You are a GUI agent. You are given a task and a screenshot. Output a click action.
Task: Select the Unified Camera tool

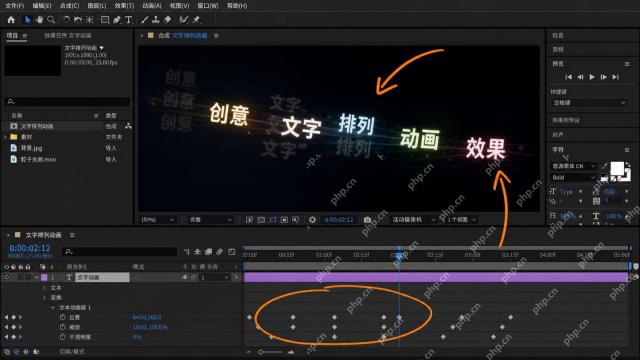click(x=78, y=20)
